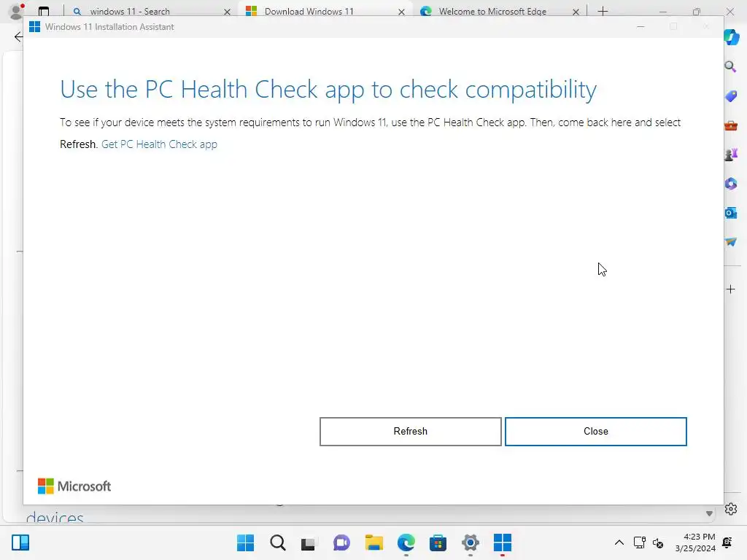The height and width of the screenshot is (560, 747).
Task: Open File Explorer from the taskbar
Action: [x=374, y=542]
